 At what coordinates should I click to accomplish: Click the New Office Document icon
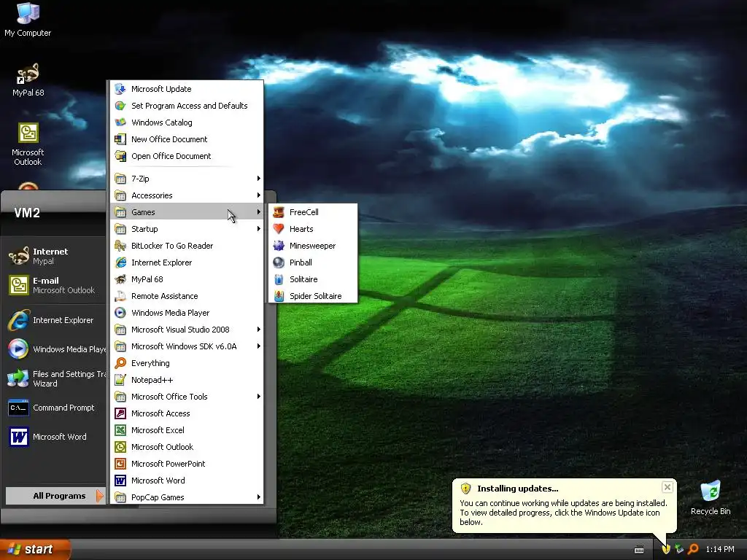coord(120,139)
